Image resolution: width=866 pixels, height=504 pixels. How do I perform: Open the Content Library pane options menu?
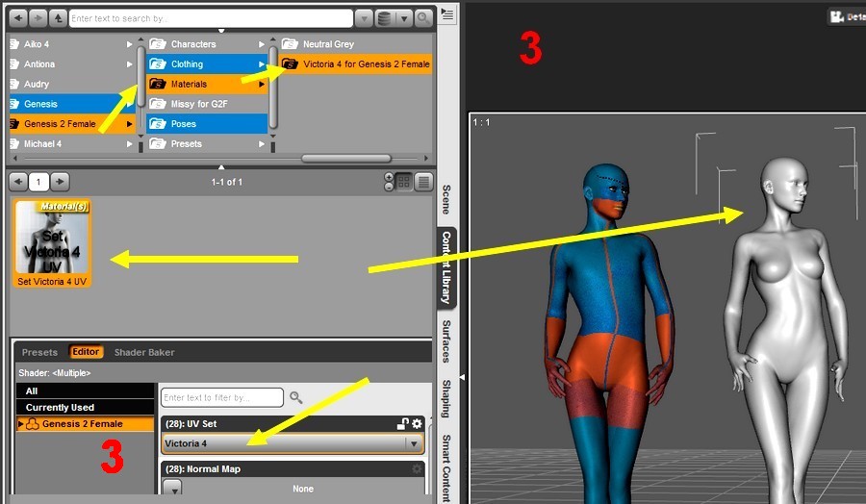click(447, 14)
